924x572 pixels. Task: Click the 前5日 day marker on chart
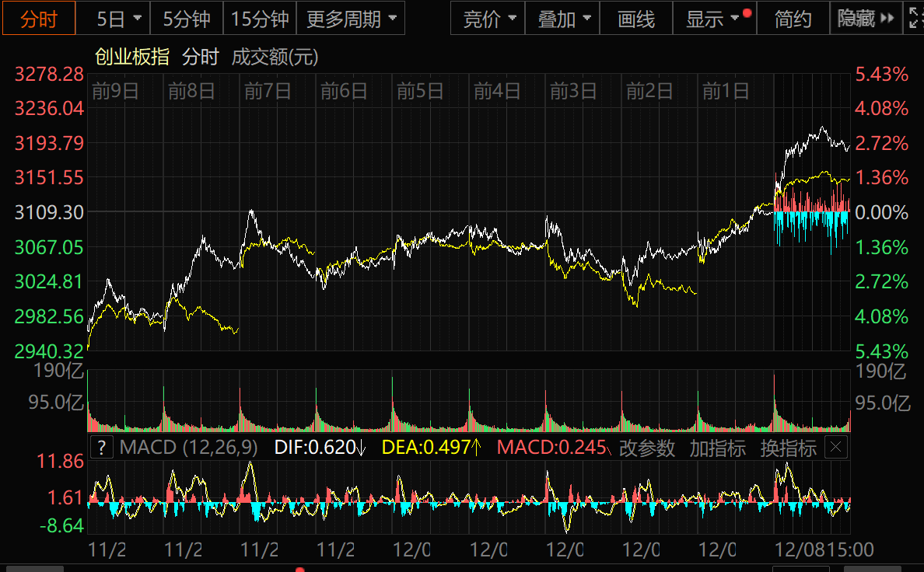point(420,92)
